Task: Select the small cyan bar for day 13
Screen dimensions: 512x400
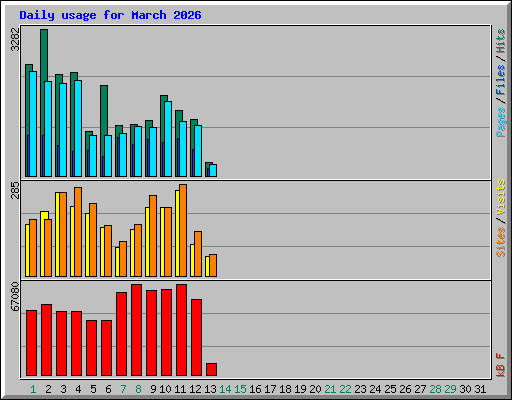Action: [213, 170]
